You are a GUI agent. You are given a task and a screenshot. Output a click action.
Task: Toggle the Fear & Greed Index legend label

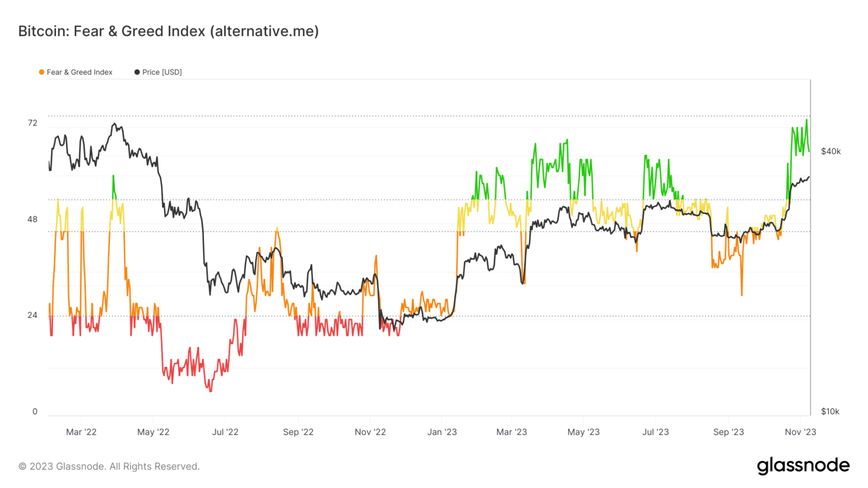[x=80, y=72]
